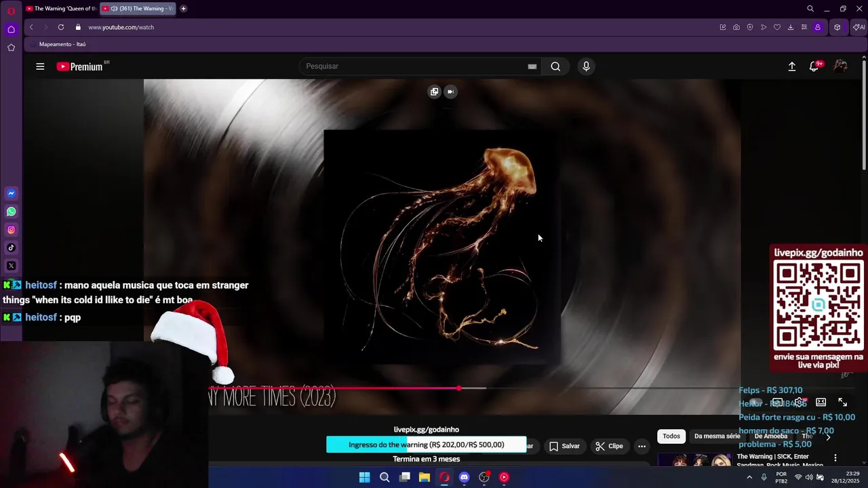Open File Explorer from taskbar

pos(425,477)
